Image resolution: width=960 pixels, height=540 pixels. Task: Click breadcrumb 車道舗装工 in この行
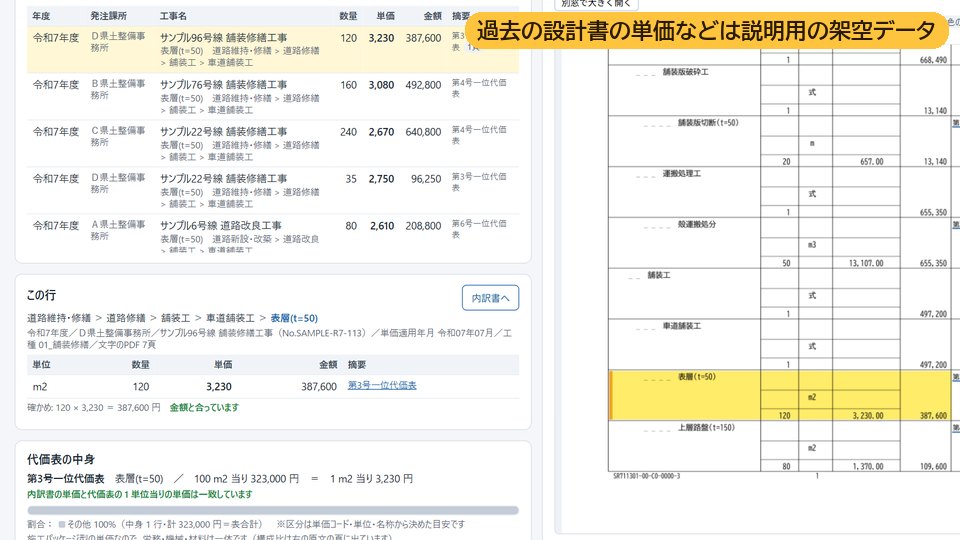pyautogui.click(x=230, y=318)
